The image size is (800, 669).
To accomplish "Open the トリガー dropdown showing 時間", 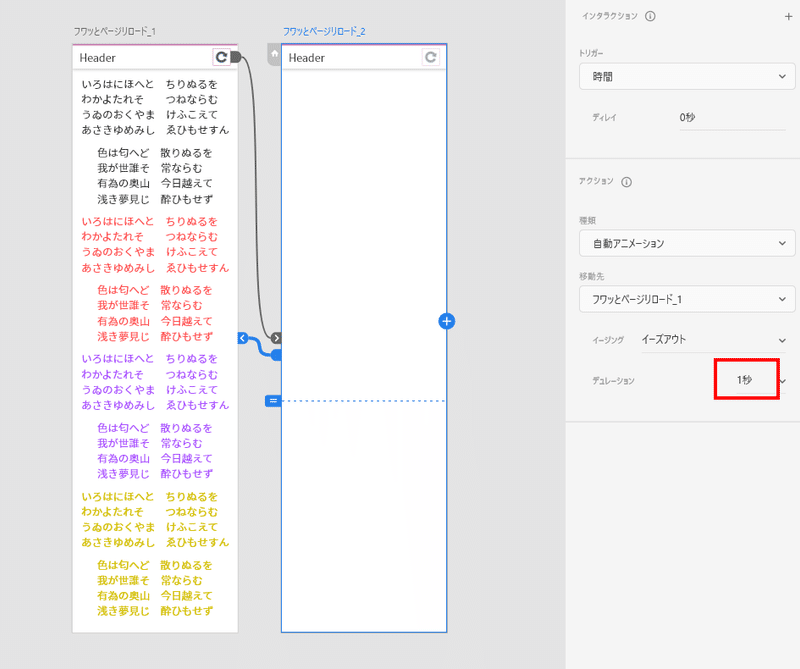I will pos(687,77).
